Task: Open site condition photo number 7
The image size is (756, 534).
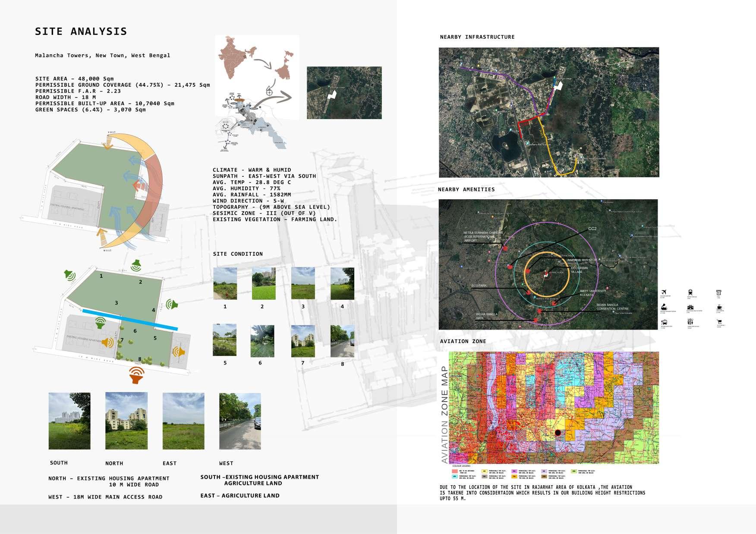Action: pos(303,341)
